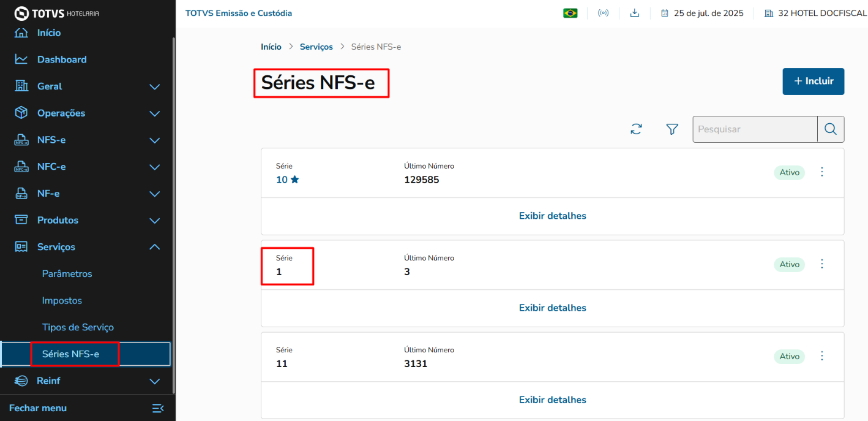Click the Incluir button
This screenshot has height=421, width=868.
point(813,82)
